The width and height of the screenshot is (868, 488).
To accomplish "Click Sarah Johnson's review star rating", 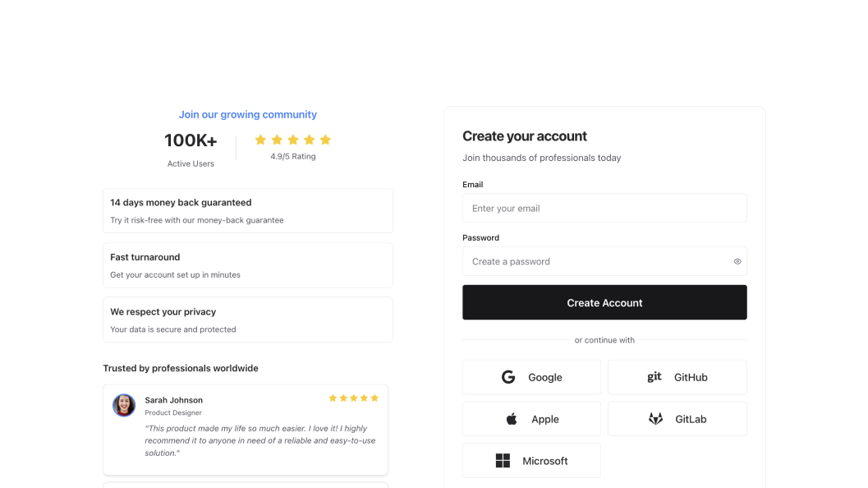I will click(x=353, y=398).
